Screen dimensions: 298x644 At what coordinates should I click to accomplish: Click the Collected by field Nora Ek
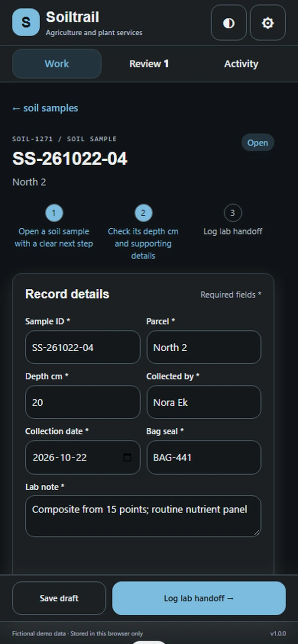coord(204,402)
